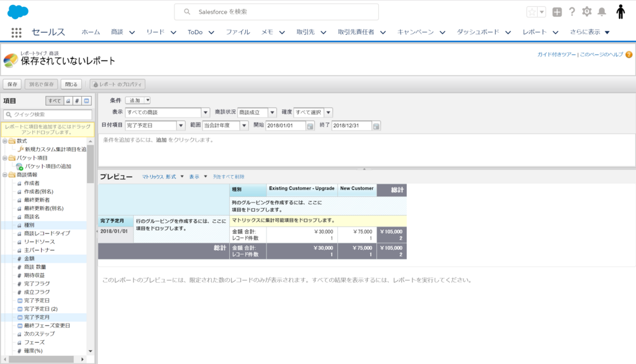Click the 終了 date input field
The height and width of the screenshot is (364, 636).
352,126
